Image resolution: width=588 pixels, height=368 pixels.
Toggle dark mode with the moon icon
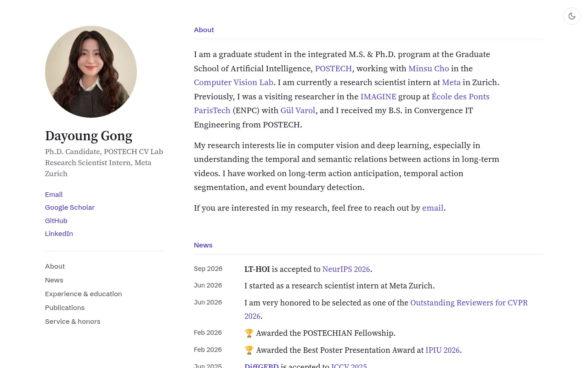point(572,16)
